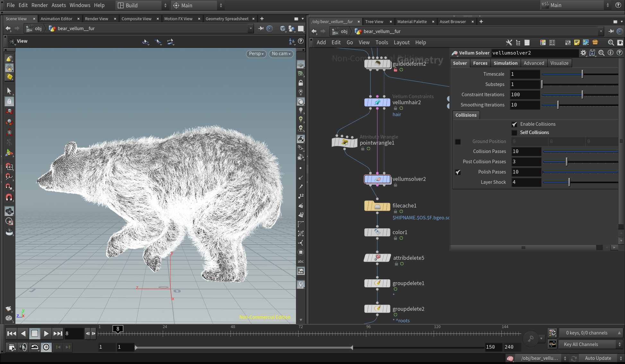Toggle Enable Collisions checkbox
This screenshot has width=625, height=364.
[x=514, y=124]
